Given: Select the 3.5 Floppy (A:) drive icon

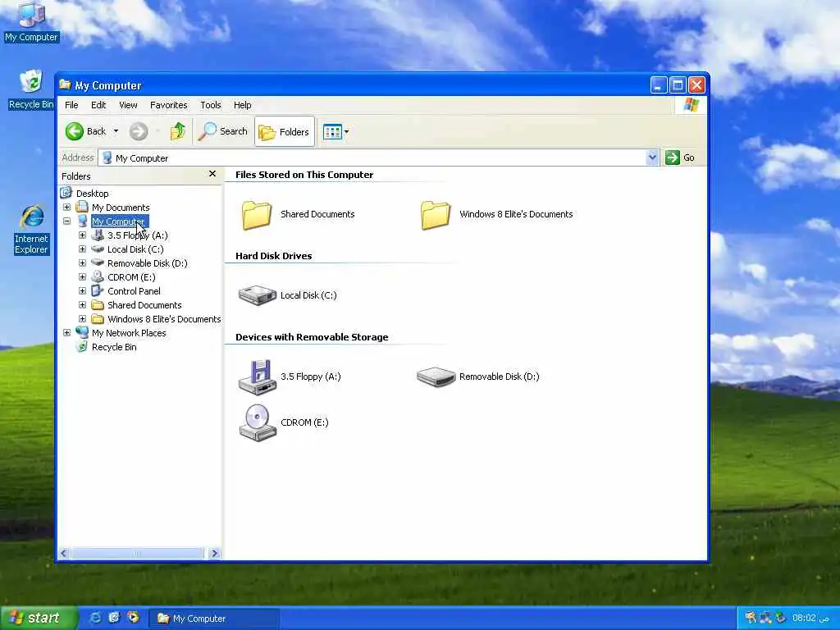Looking at the screenshot, I should pyautogui.click(x=257, y=377).
